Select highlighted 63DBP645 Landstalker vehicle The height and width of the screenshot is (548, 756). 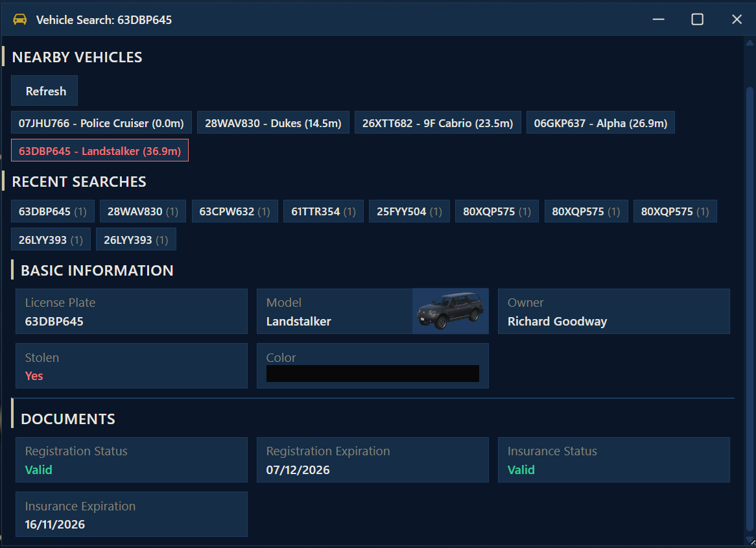[x=100, y=150]
